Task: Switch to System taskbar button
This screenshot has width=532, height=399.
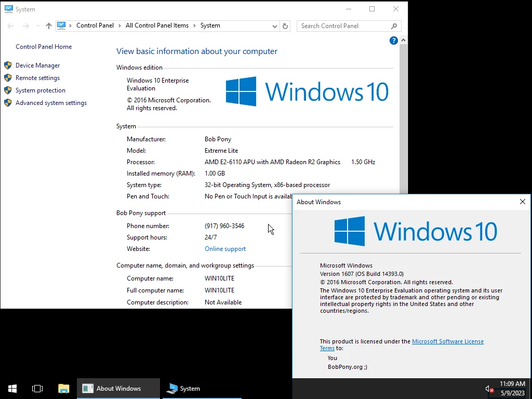Action: [x=202, y=389]
